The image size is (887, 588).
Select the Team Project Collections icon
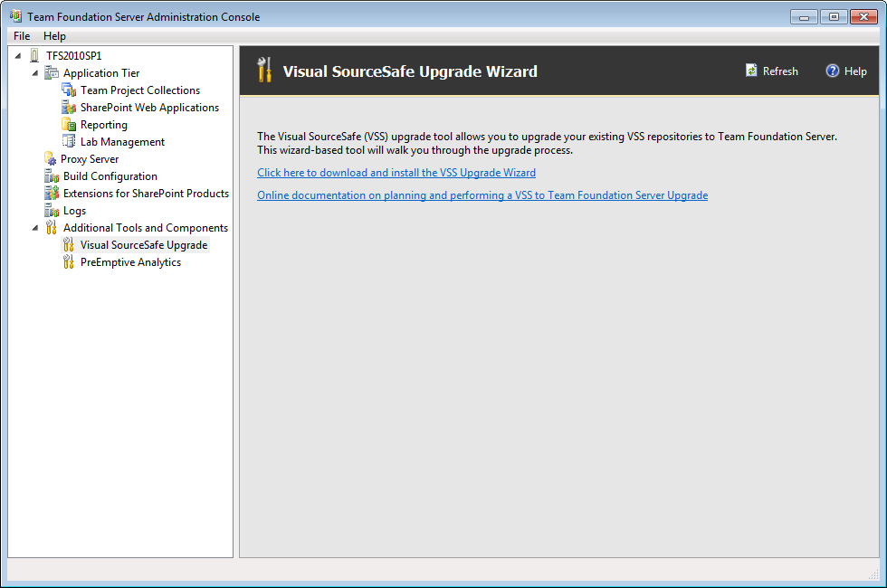coord(68,90)
